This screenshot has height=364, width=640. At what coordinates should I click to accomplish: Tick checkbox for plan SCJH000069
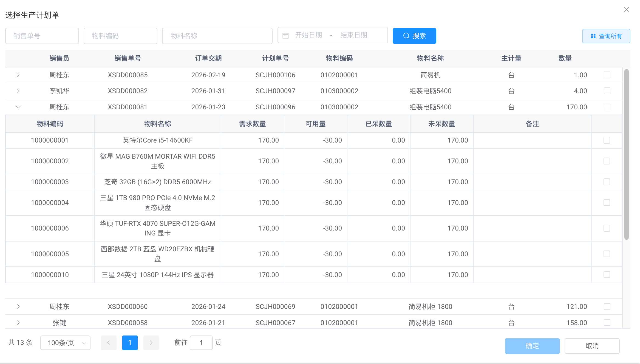click(x=607, y=306)
